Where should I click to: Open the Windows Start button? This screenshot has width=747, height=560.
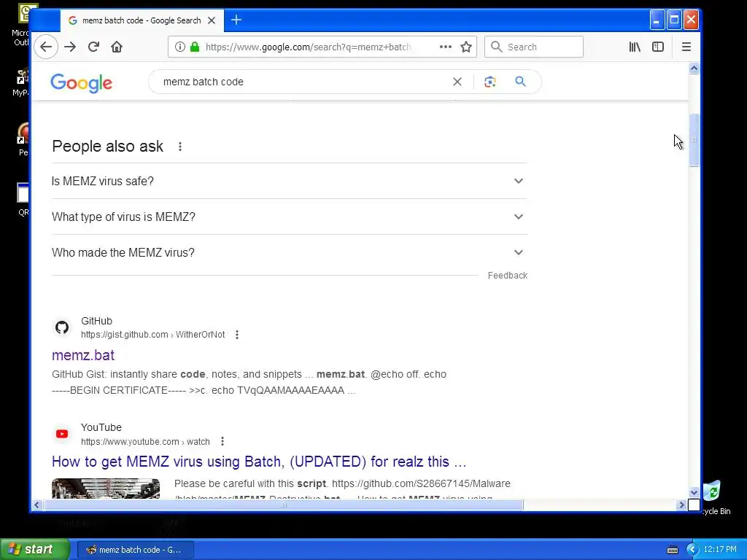pos(35,550)
